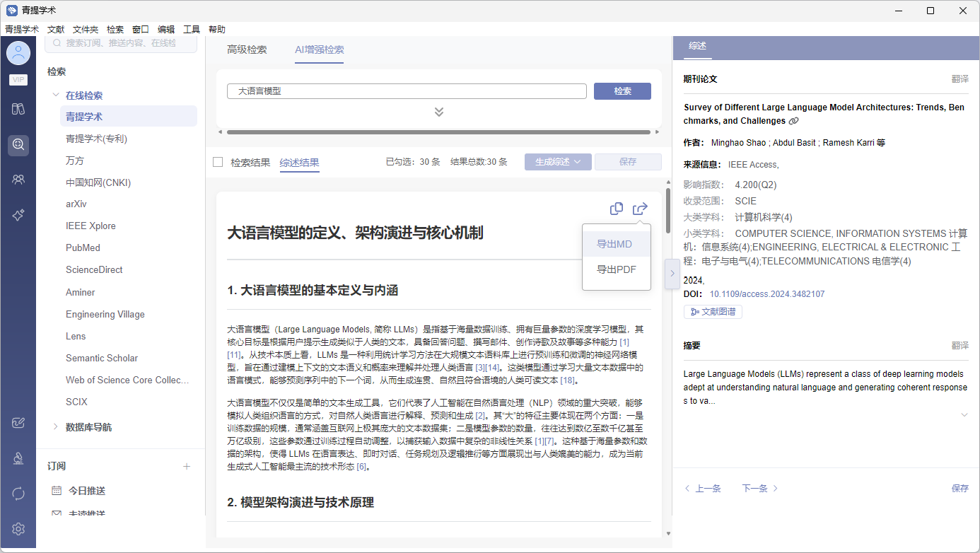980x553 pixels.
Task: Click the 文献图谱 button
Action: click(713, 312)
